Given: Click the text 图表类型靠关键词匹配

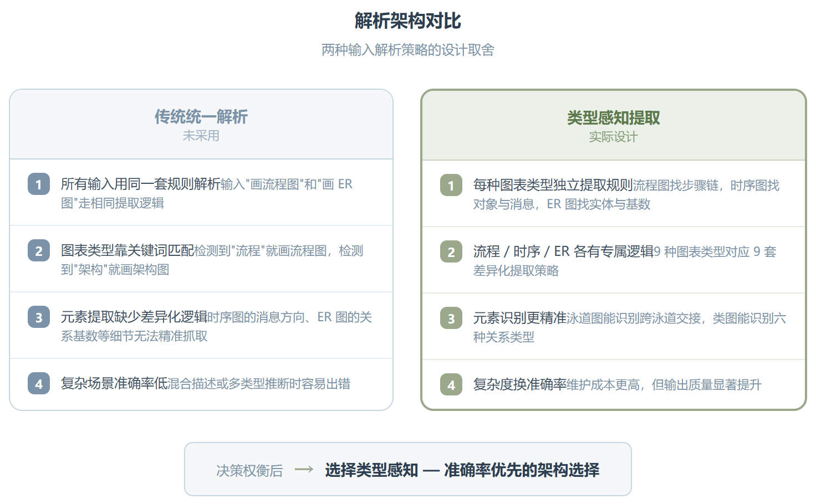Looking at the screenshot, I should (x=127, y=250).
